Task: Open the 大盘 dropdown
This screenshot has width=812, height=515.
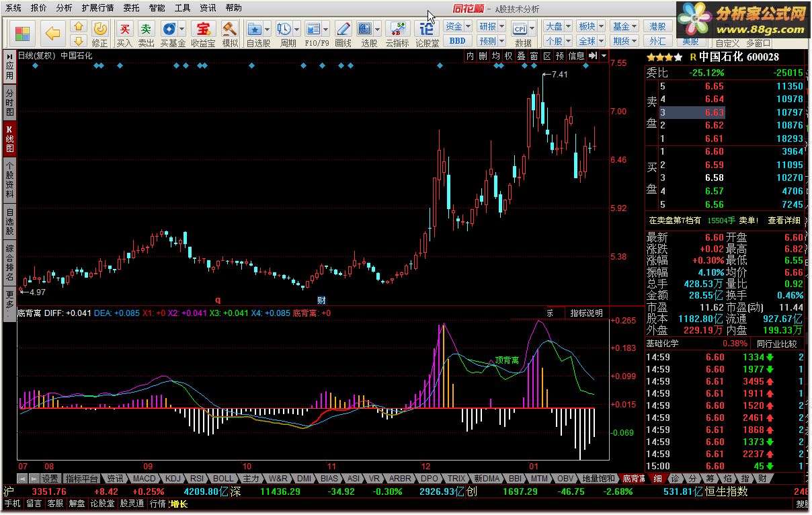Action: (x=558, y=26)
